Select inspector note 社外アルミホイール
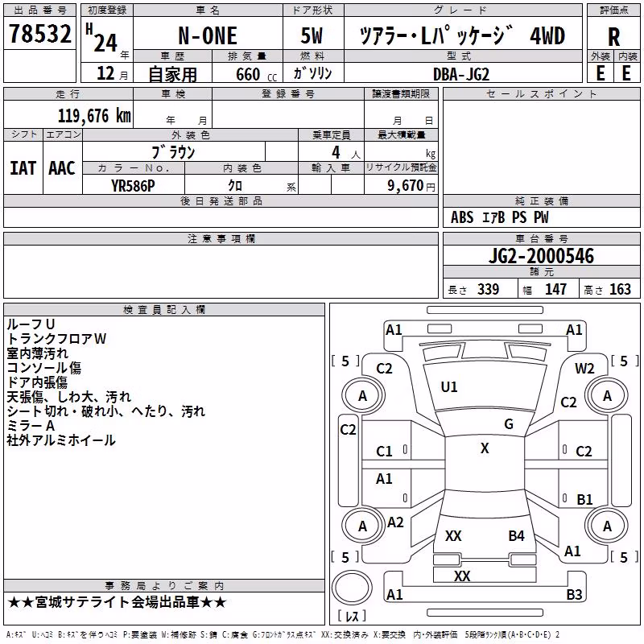 (61, 440)
